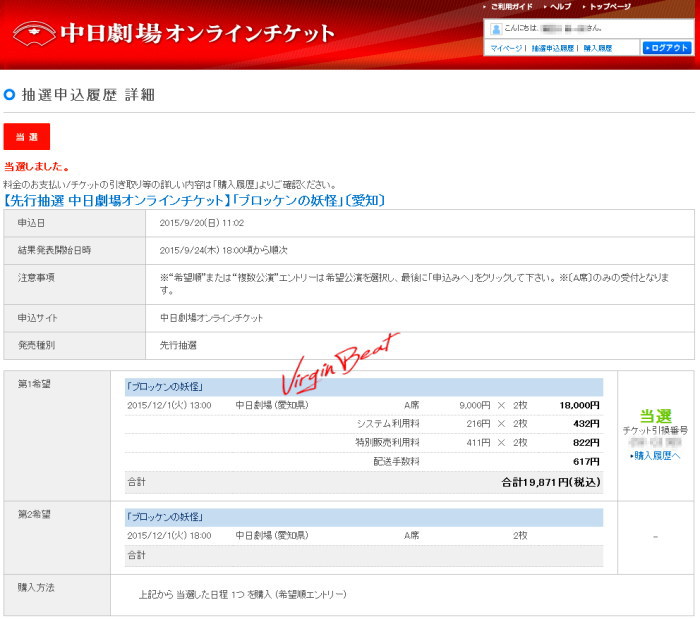The height and width of the screenshot is (619, 700).
Task: Open the 先行抽選 ブロッケンの妖怪 title link
Action: point(194,200)
